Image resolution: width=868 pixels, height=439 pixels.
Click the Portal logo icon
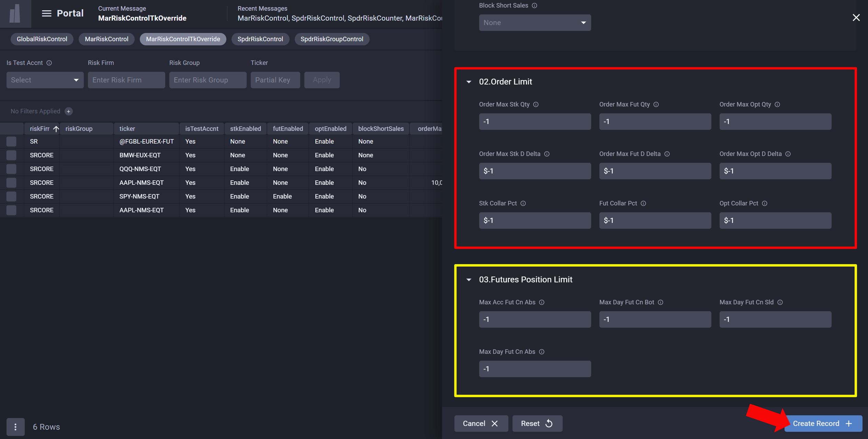click(15, 13)
